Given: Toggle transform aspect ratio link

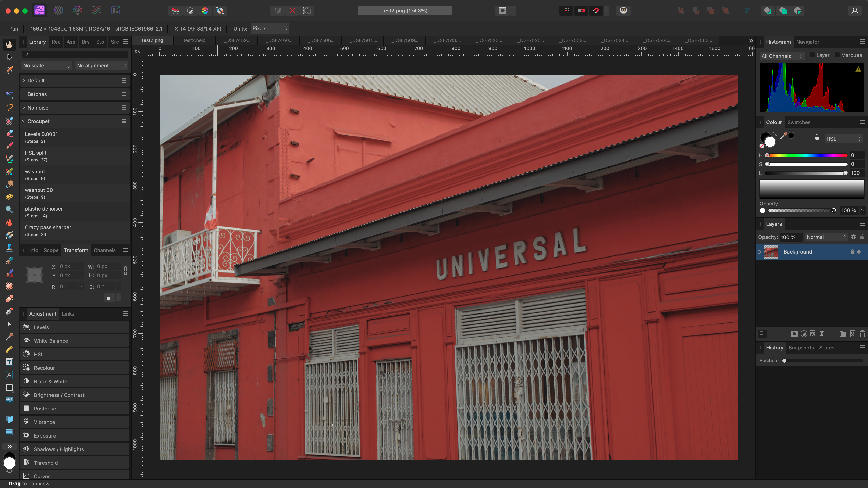Looking at the screenshot, I should click(125, 271).
